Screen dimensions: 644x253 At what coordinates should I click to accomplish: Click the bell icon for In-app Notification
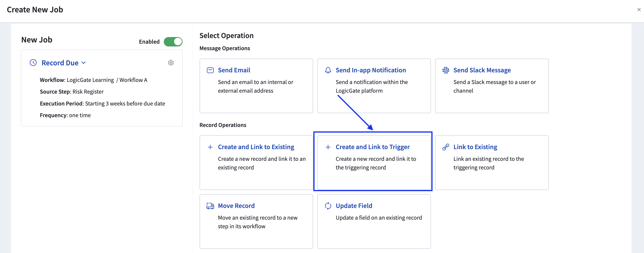(328, 70)
